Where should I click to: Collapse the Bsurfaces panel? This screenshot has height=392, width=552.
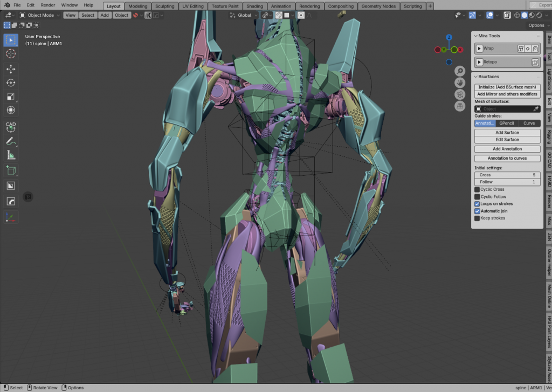click(x=476, y=77)
